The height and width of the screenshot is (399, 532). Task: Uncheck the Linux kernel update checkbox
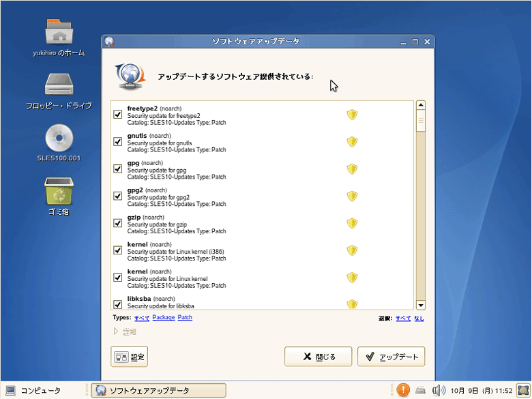(x=118, y=278)
